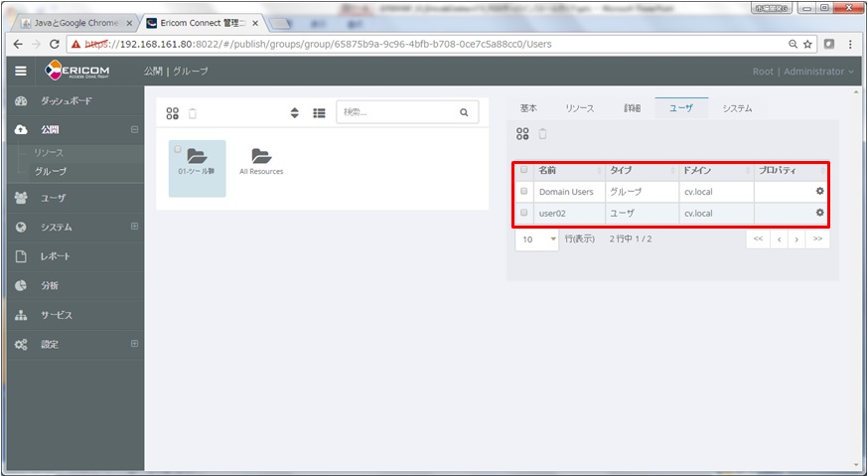This screenshot has height=476, width=868.
Task: Go to the next page in table pagination
Action: pos(797,239)
